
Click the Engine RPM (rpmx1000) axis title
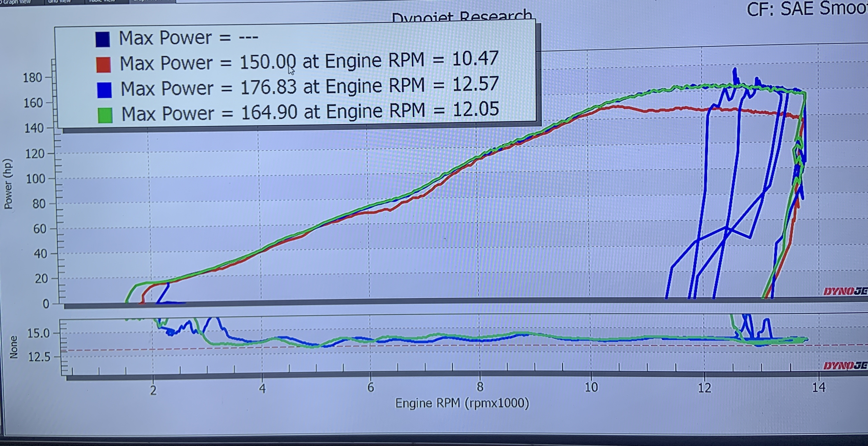(462, 403)
